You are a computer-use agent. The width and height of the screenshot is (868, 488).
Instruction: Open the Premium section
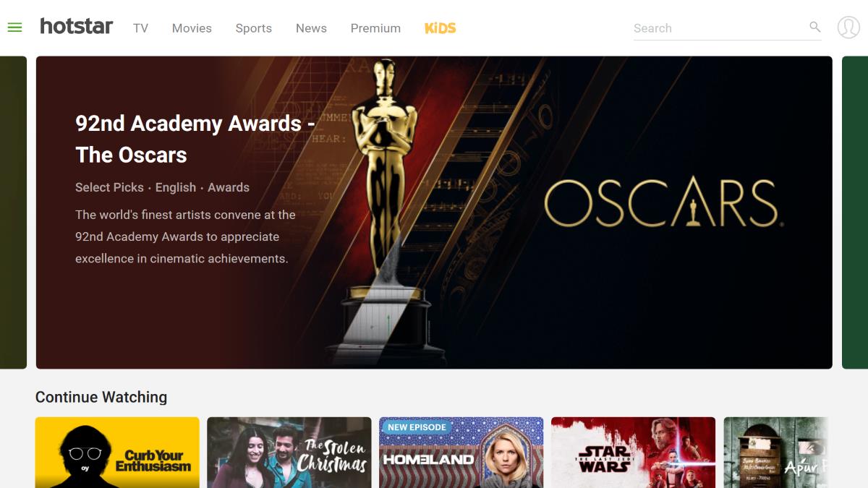click(375, 28)
